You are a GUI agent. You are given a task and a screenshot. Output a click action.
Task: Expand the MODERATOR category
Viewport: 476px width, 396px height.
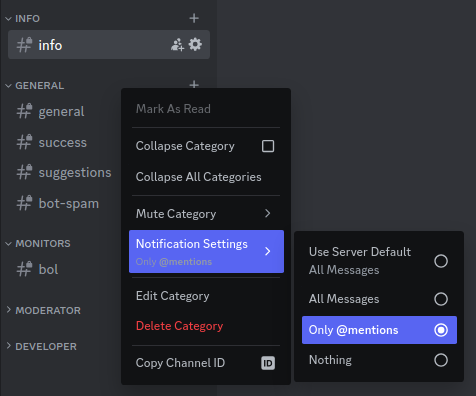pyautogui.click(x=44, y=310)
